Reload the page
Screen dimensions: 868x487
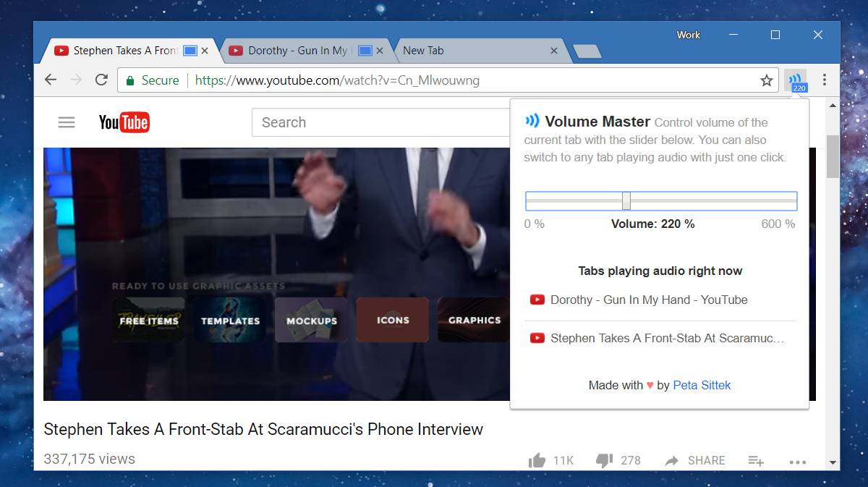pyautogui.click(x=101, y=80)
